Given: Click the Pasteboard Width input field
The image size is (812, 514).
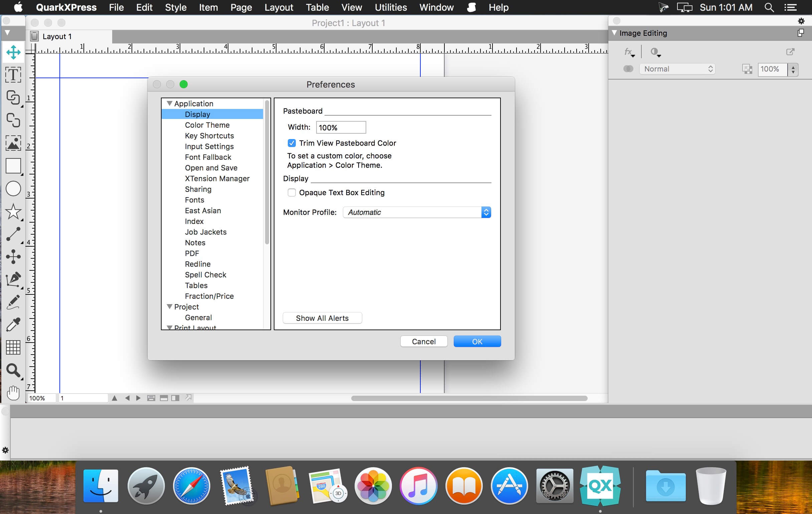Looking at the screenshot, I should pyautogui.click(x=341, y=128).
